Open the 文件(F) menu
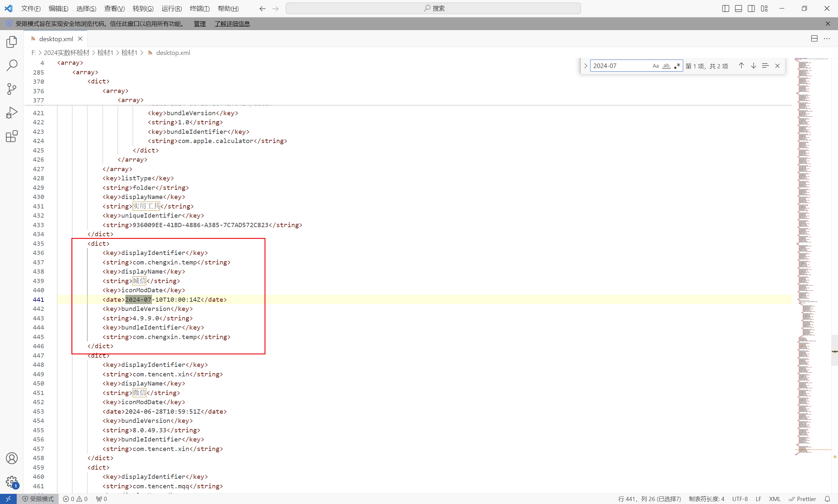 click(30, 9)
